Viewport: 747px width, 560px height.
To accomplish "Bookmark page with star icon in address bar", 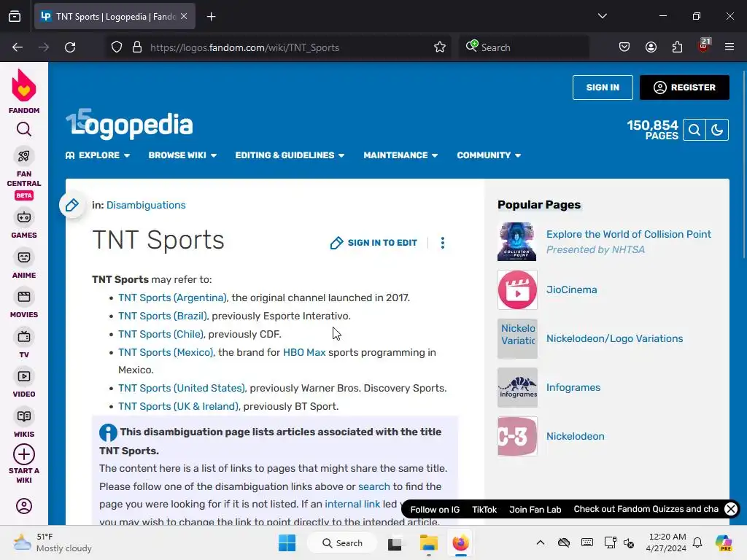I will click(x=440, y=47).
